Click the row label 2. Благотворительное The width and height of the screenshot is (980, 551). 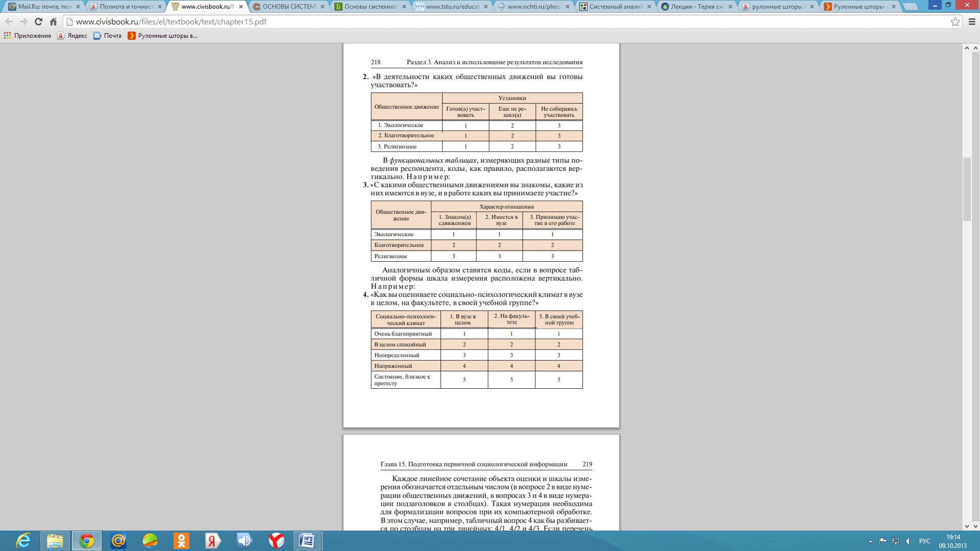[406, 135]
